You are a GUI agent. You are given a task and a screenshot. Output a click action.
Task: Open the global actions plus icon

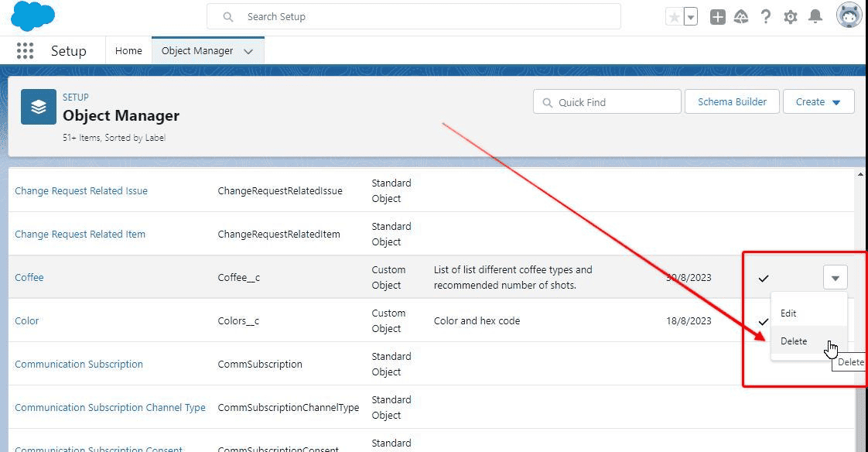(x=717, y=17)
